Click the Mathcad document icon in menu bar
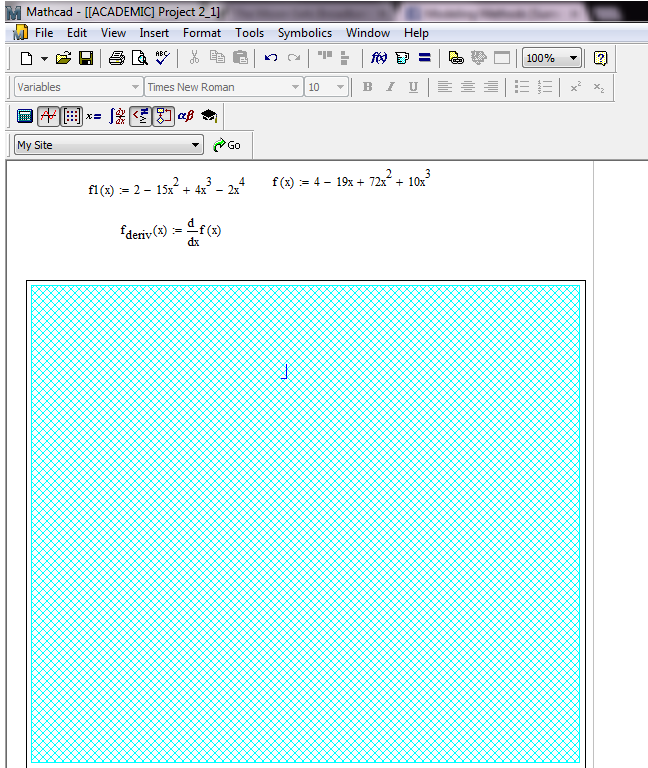This screenshot has height=768, width=648. (20, 33)
